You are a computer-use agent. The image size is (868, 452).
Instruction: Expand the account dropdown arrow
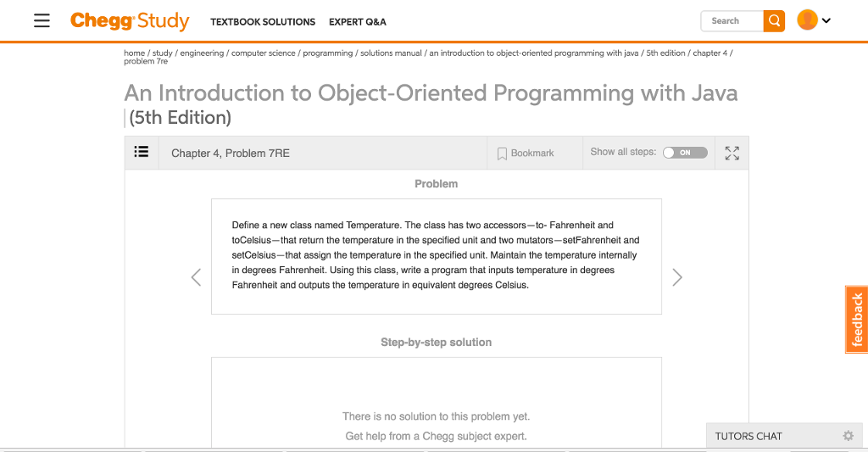click(x=826, y=20)
